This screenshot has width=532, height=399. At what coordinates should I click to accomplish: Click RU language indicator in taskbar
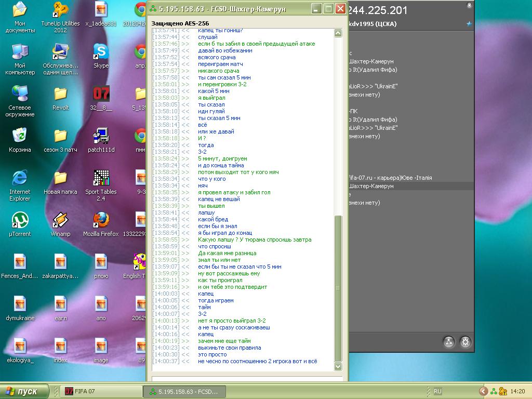click(x=437, y=391)
